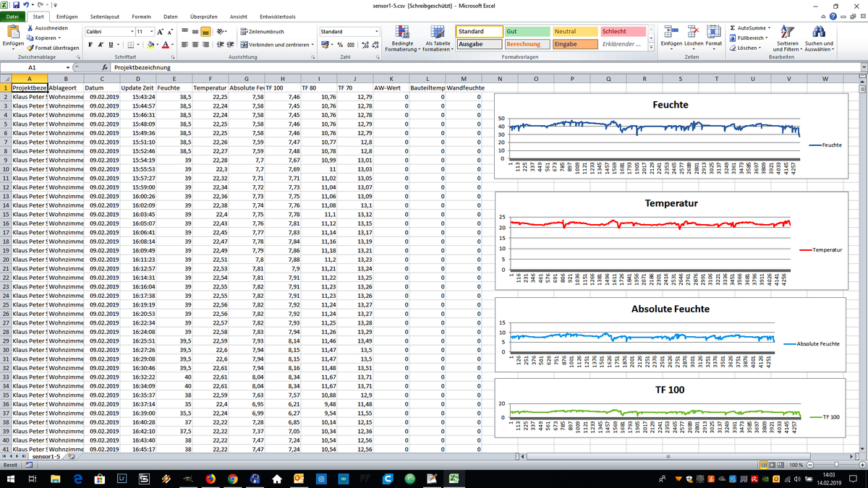Decrease font size with the small A icon
Screen dimensions: 868x488
(170, 32)
